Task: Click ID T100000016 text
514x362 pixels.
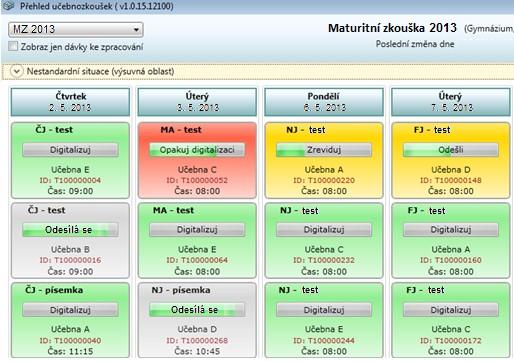Action: (70, 260)
